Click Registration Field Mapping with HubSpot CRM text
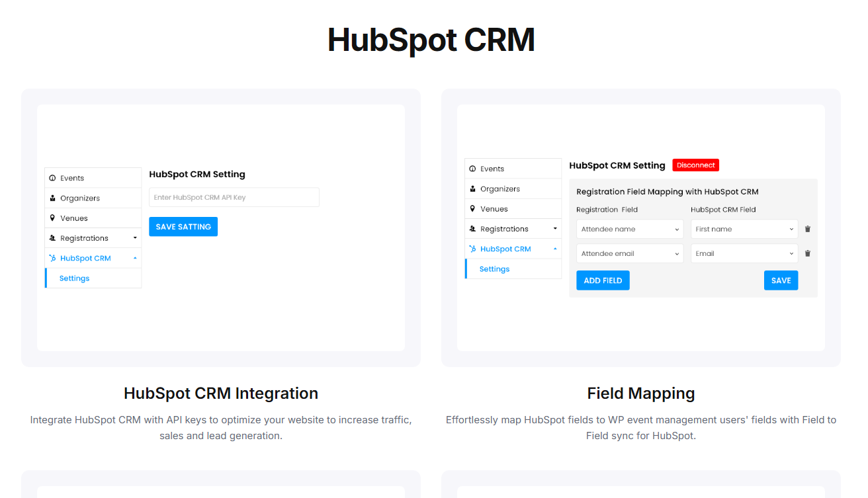 (x=668, y=192)
